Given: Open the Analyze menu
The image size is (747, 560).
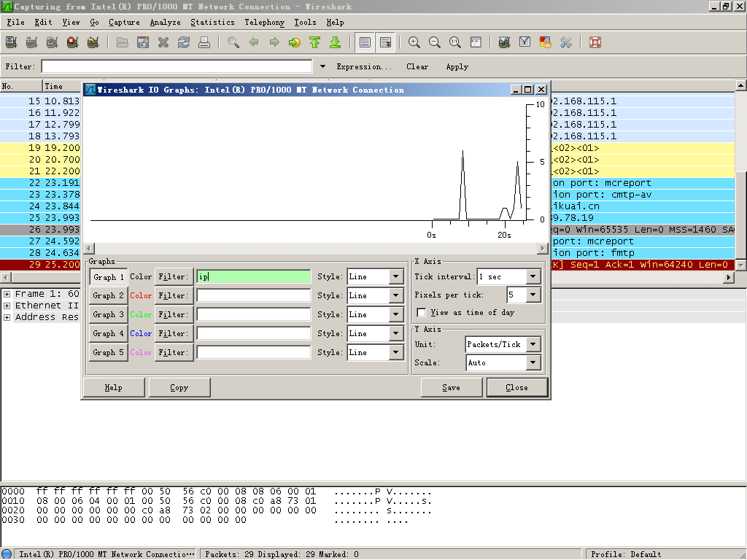Looking at the screenshot, I should pyautogui.click(x=166, y=23).
